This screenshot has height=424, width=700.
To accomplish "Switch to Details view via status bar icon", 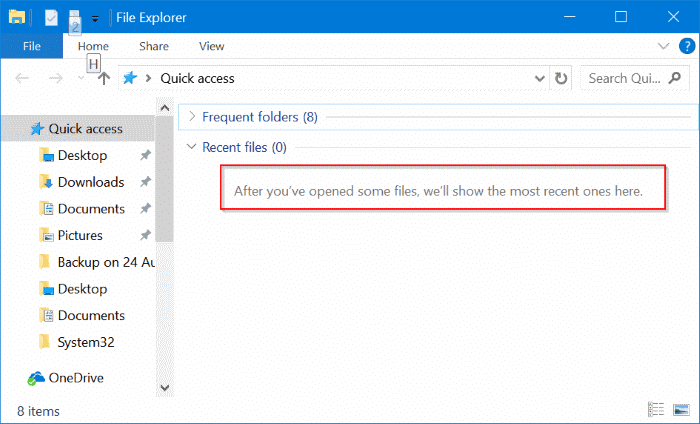I will pyautogui.click(x=656, y=409).
